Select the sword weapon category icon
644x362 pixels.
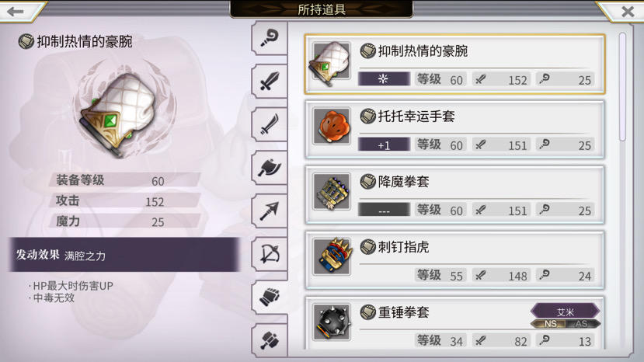[x=270, y=82]
